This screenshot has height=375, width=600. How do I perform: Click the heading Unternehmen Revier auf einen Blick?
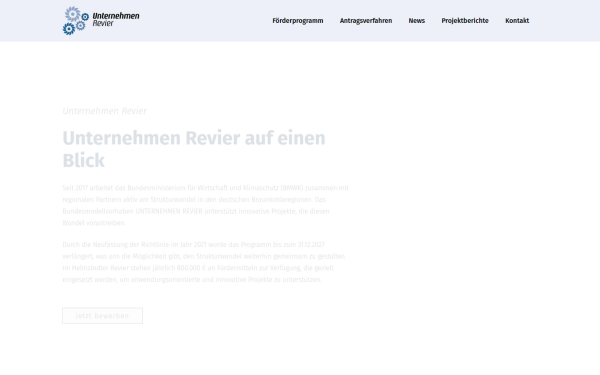coord(194,149)
